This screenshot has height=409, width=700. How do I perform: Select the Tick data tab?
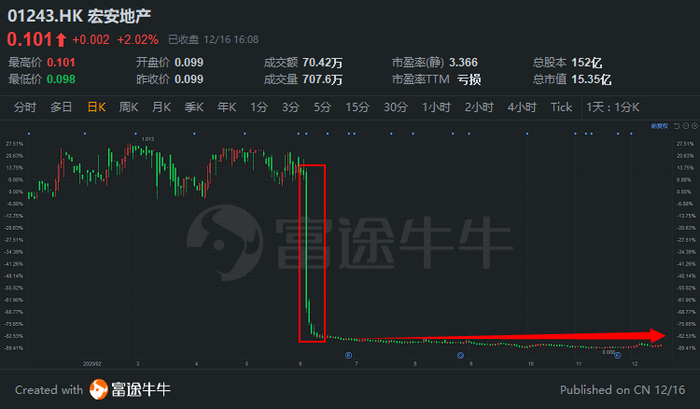[x=561, y=107]
